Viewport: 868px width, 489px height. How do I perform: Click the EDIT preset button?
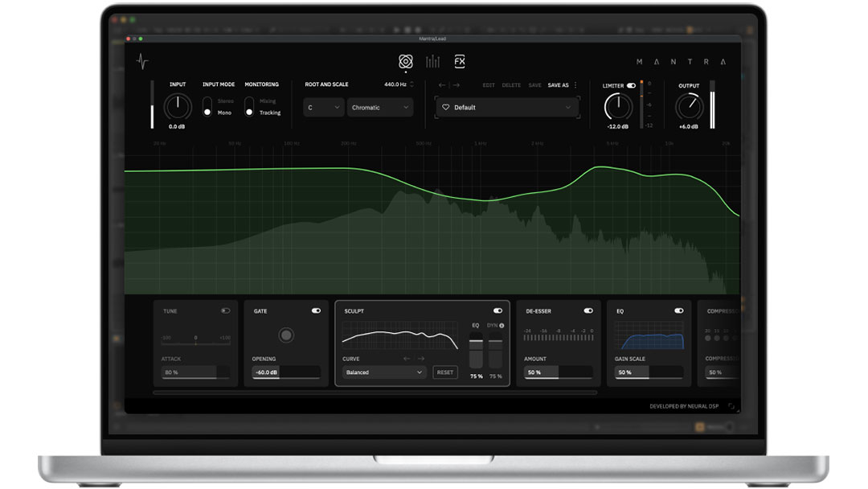coord(489,85)
